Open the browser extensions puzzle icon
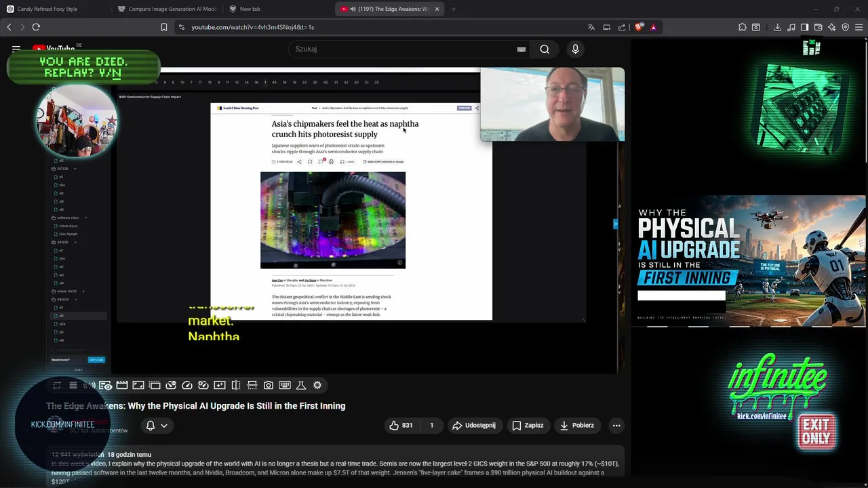This screenshot has height=488, width=868. (743, 27)
